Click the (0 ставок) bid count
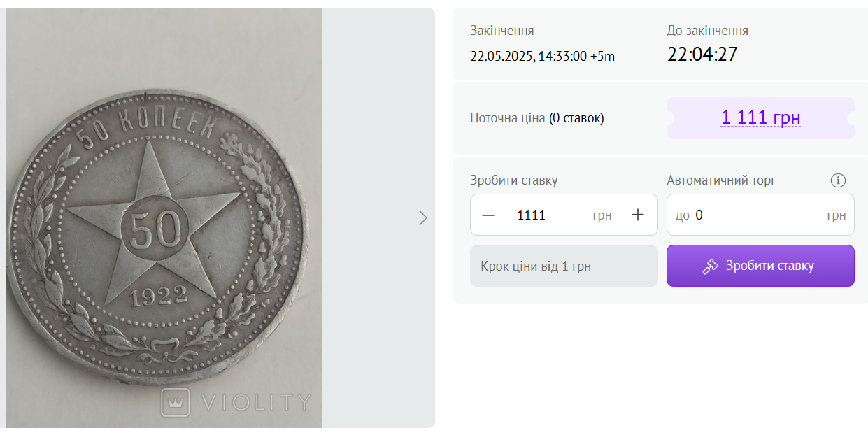The image size is (868, 435). [576, 118]
